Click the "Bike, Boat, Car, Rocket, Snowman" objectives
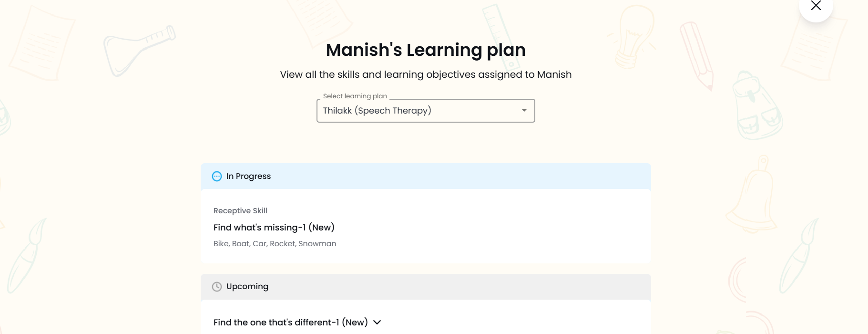This screenshot has height=334, width=868. [275, 244]
